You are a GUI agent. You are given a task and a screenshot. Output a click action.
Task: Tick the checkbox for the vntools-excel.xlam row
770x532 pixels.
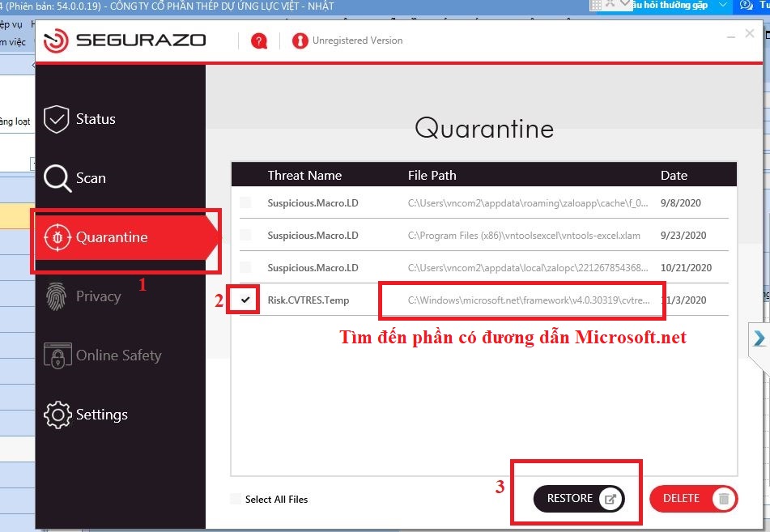point(245,235)
